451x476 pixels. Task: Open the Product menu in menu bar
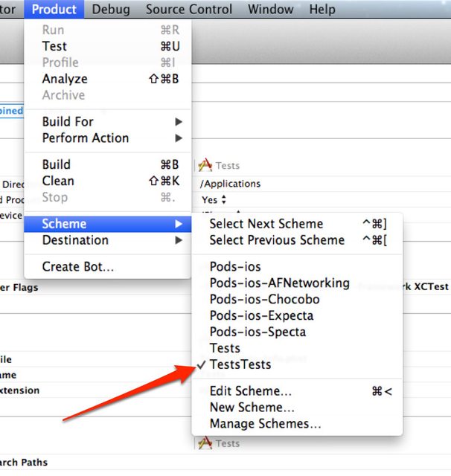click(54, 9)
